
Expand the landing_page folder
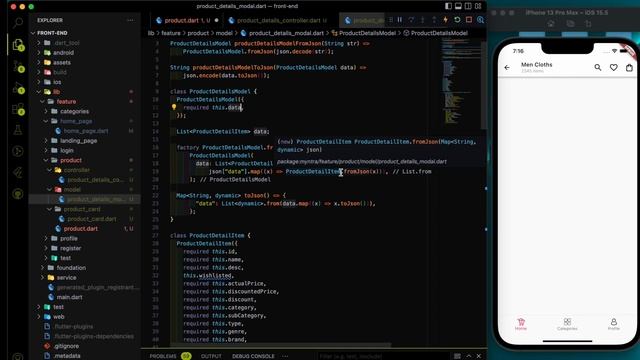tap(78, 141)
